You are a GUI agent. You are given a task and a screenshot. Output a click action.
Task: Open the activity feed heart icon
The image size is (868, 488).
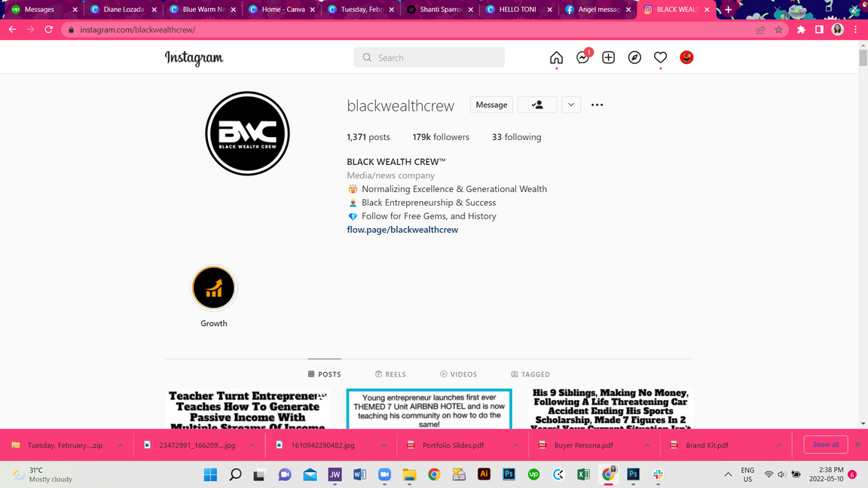coord(660,57)
